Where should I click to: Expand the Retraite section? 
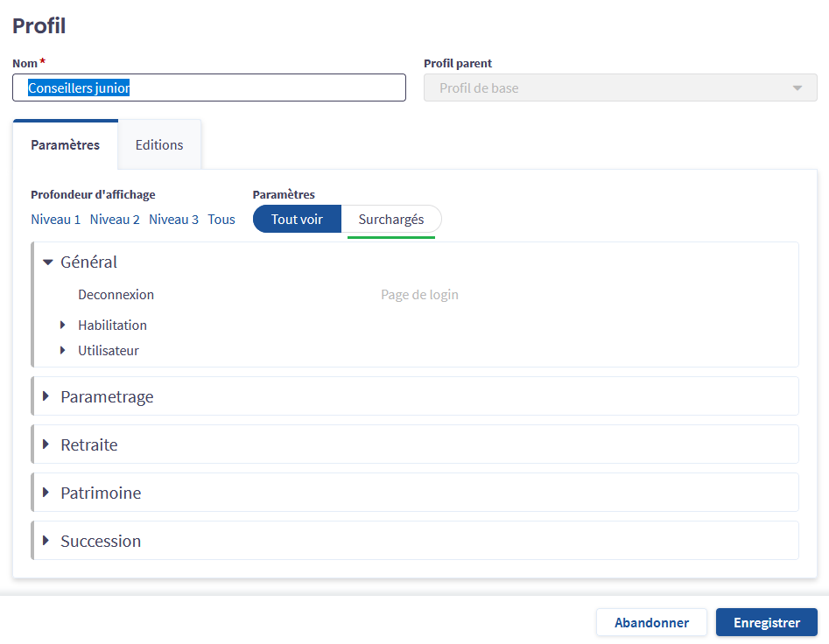46,444
